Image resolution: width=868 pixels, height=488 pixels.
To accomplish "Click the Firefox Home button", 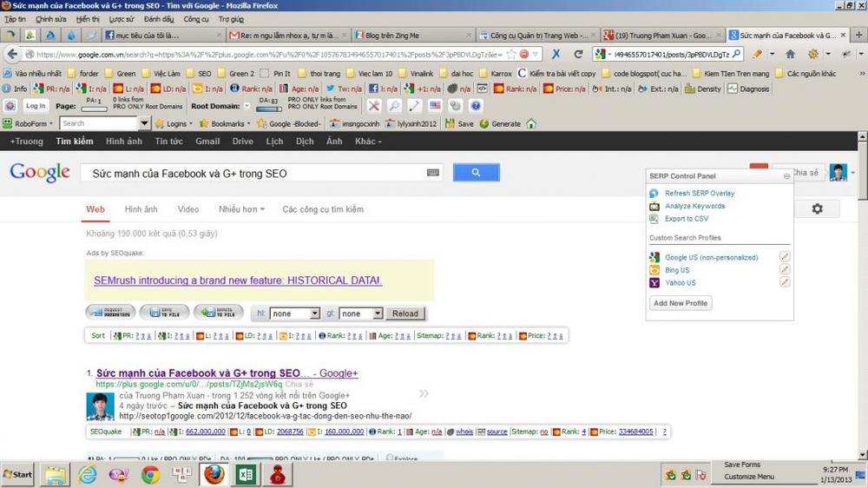I will click(791, 55).
